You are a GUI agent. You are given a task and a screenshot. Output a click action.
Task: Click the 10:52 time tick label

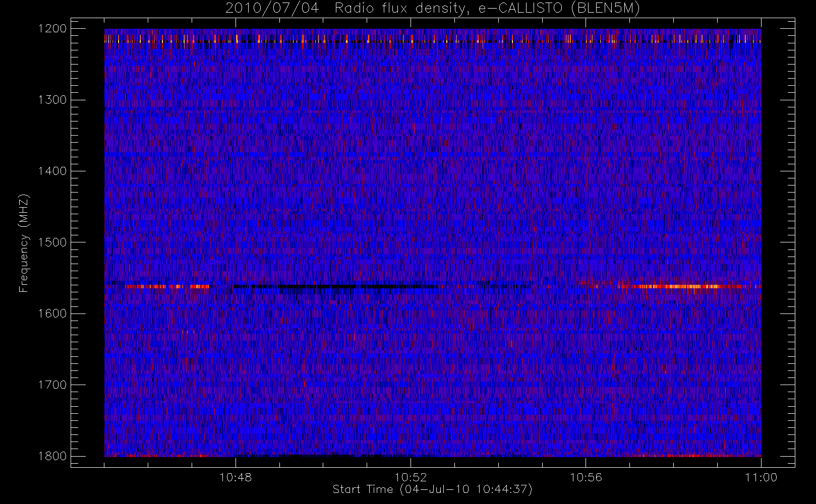pos(411,477)
